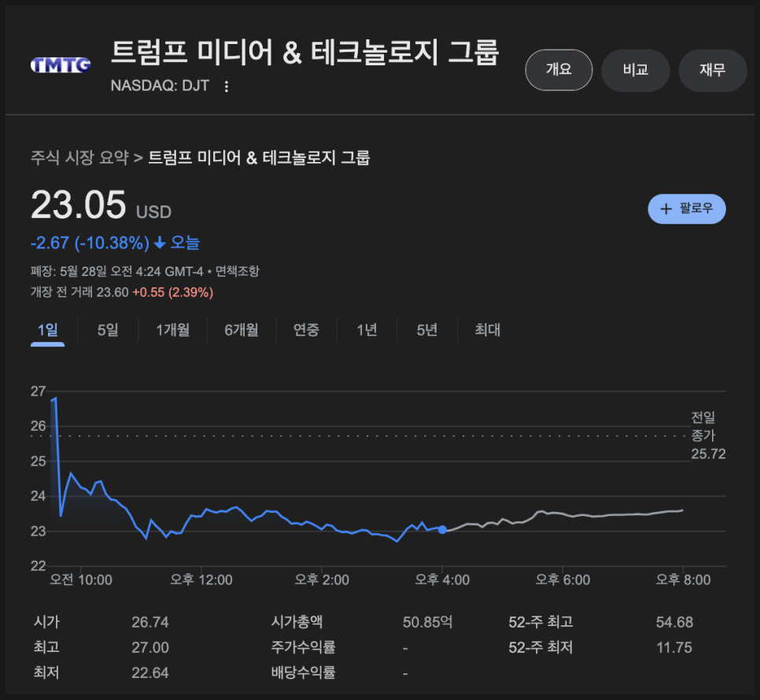Click the 오후 12:00 axis label
The width and height of the screenshot is (760, 700).
click(x=201, y=580)
